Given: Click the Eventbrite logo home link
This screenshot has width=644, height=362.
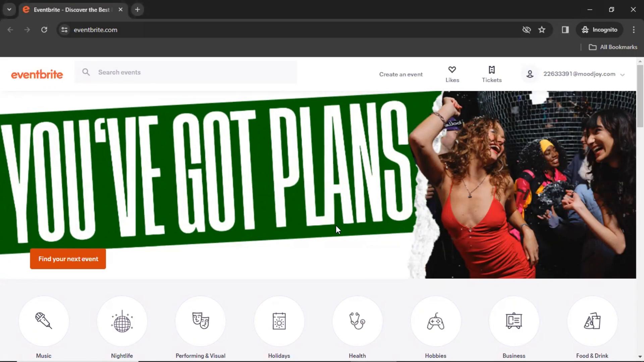Looking at the screenshot, I should 37,74.
